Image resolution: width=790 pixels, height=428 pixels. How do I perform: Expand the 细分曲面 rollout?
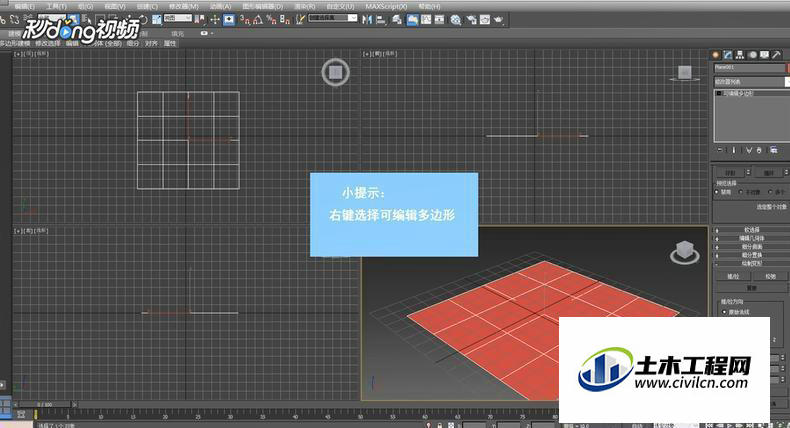click(x=752, y=247)
